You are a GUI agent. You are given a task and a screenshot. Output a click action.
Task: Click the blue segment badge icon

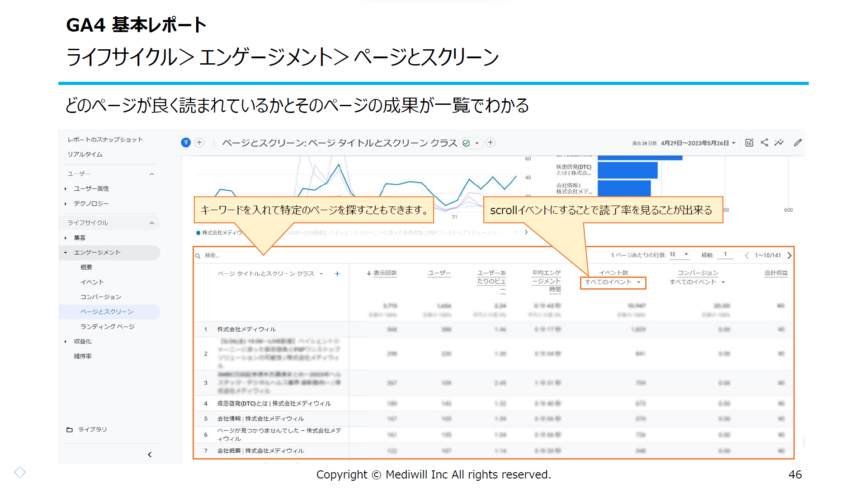pos(185,143)
